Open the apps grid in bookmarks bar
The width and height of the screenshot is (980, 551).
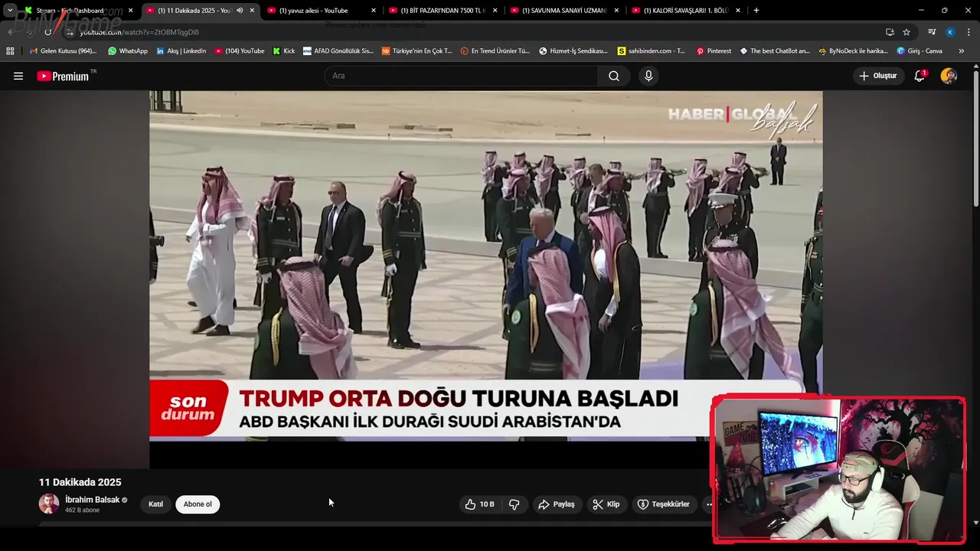click(10, 51)
